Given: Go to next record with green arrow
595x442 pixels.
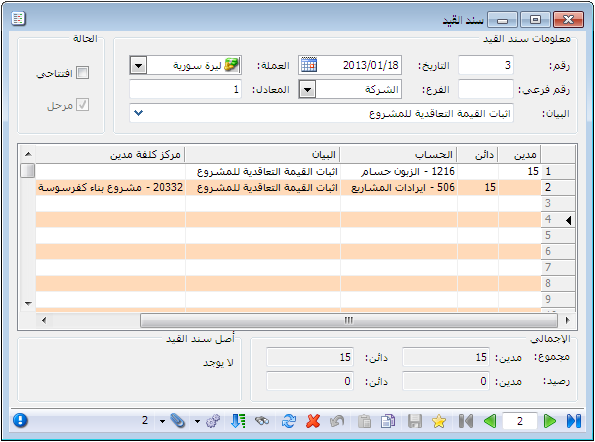Looking at the screenshot, I should click(549, 421).
